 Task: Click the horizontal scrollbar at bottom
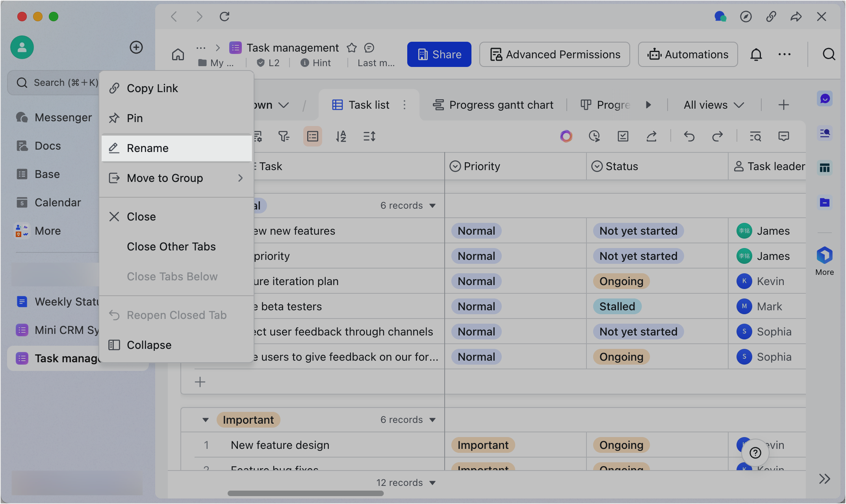click(x=306, y=493)
